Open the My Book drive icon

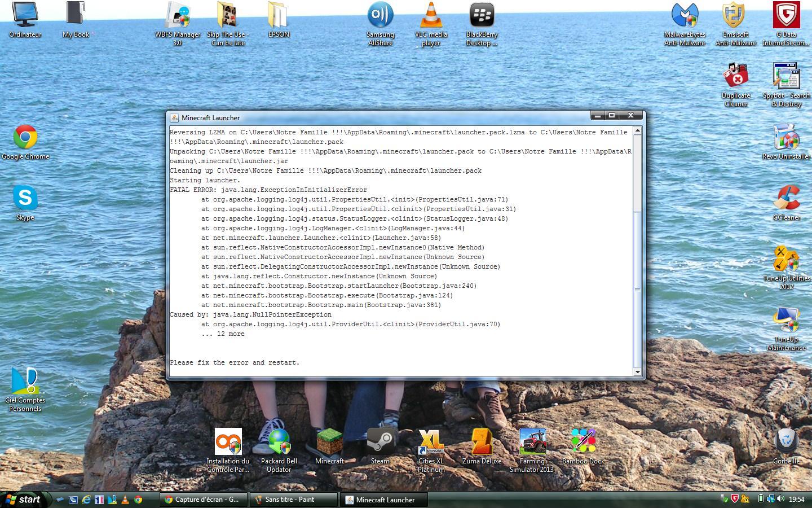76,20
